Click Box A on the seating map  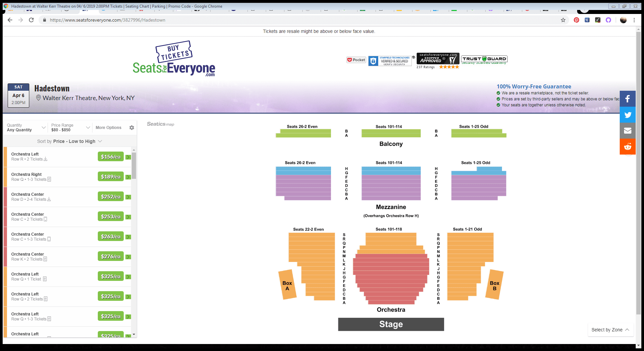287,285
